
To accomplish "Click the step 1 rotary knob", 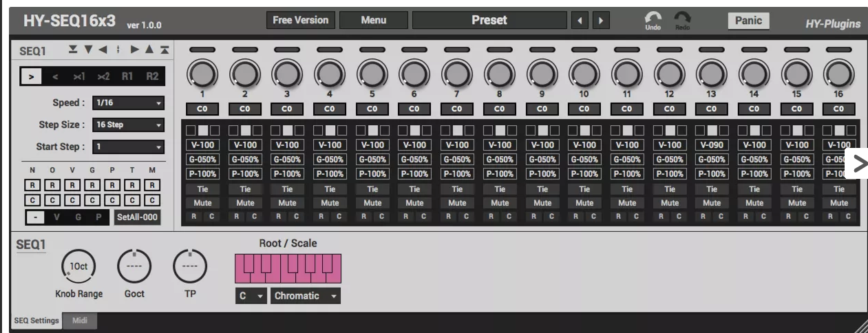I will pos(203,74).
